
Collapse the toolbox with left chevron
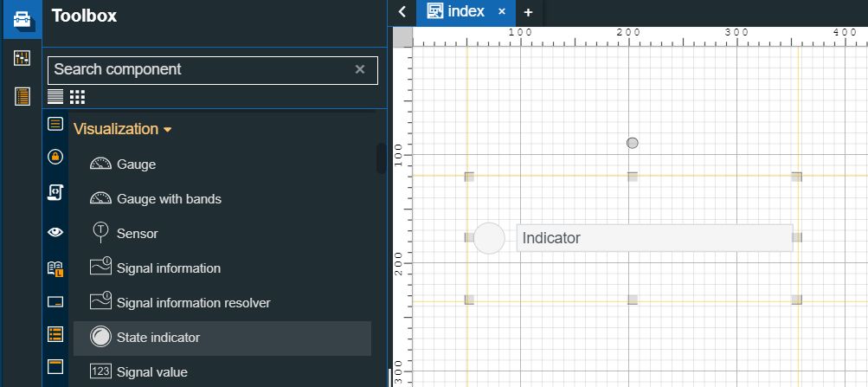pos(402,12)
